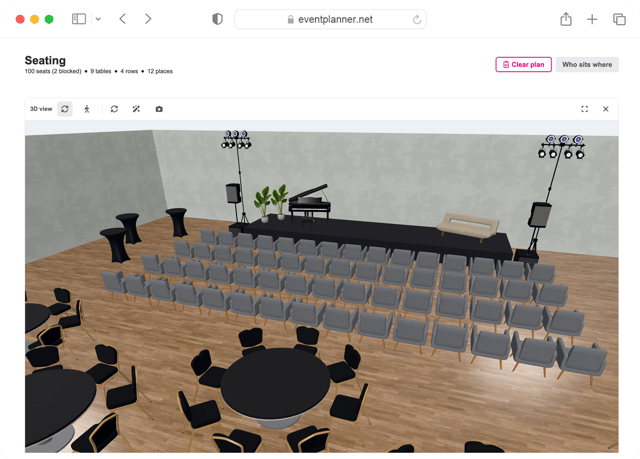This screenshot has width=640, height=459.
Task: Take a snapshot with the camera icon
Action: (159, 109)
